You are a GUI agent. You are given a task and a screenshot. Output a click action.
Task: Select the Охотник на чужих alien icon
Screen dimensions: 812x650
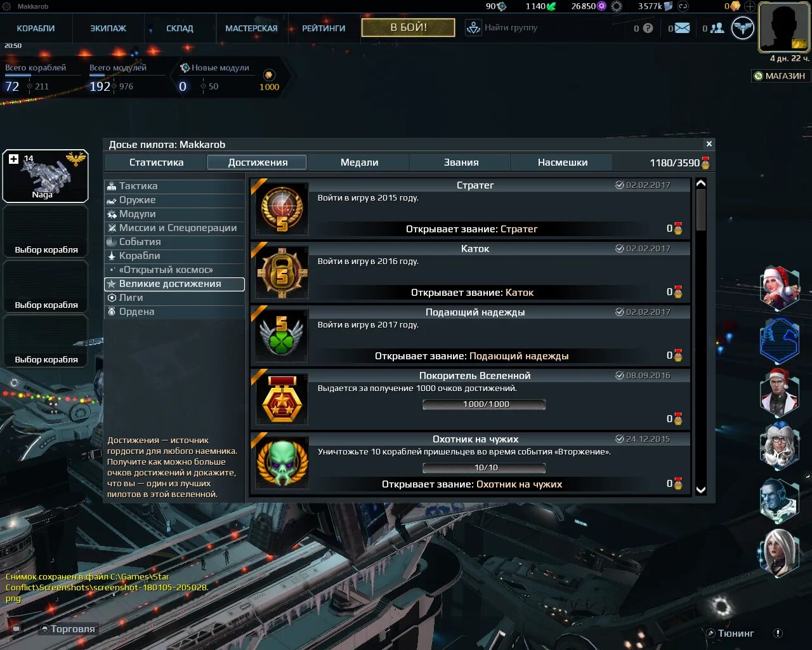tap(282, 463)
